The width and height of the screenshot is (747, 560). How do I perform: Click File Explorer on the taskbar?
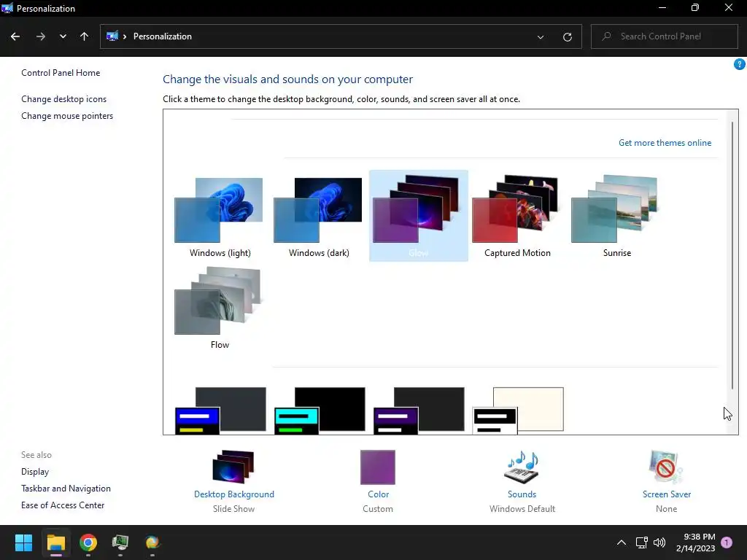click(x=55, y=542)
